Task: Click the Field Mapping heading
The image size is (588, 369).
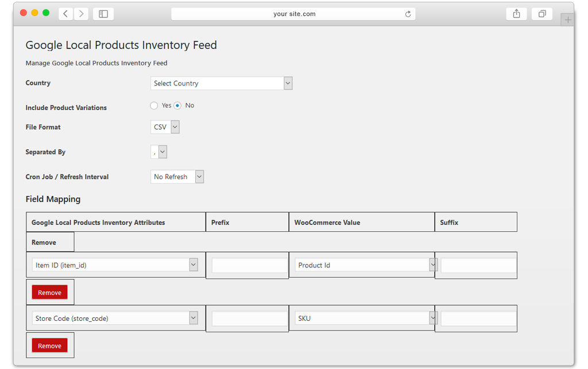Action: [53, 199]
